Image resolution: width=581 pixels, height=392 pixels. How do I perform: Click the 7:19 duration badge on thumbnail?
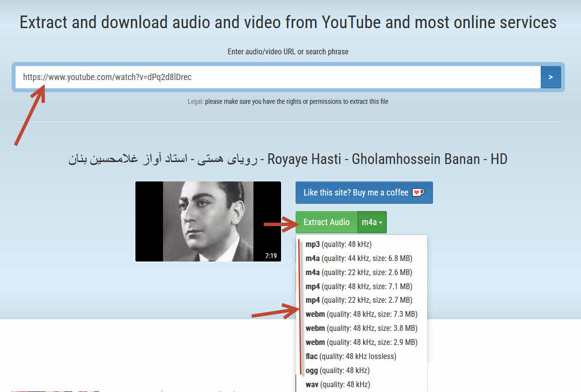tap(271, 256)
